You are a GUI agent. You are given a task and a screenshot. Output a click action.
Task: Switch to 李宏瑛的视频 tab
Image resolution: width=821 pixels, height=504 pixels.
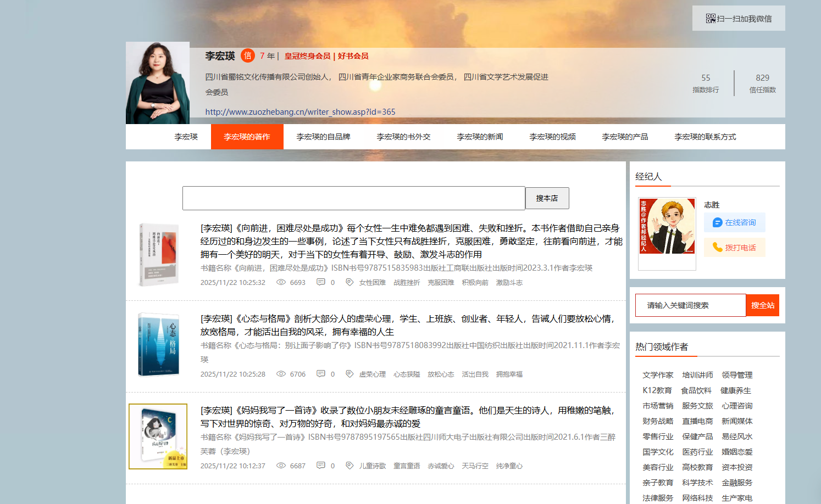[552, 137]
